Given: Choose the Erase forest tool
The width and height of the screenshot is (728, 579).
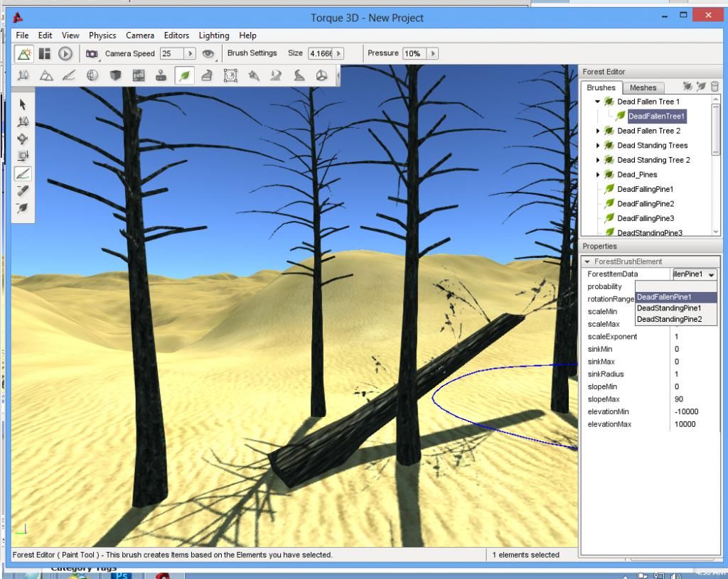Looking at the screenshot, I should pyautogui.click(x=23, y=190).
